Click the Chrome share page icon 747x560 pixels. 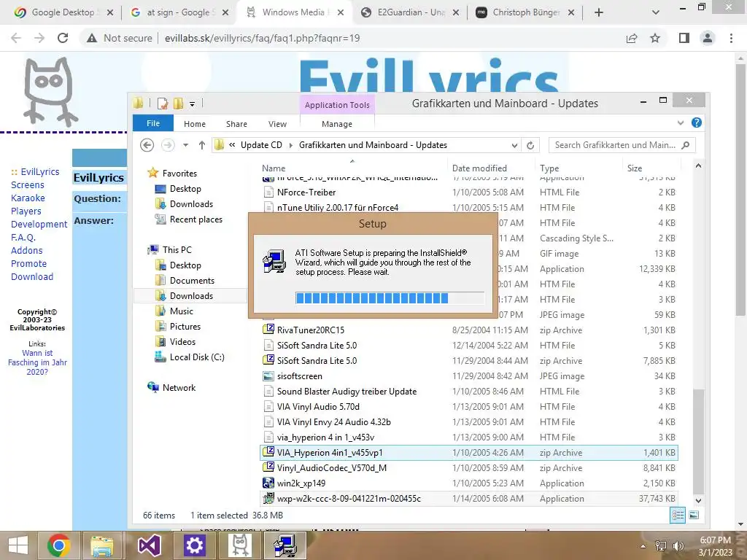pos(632,38)
